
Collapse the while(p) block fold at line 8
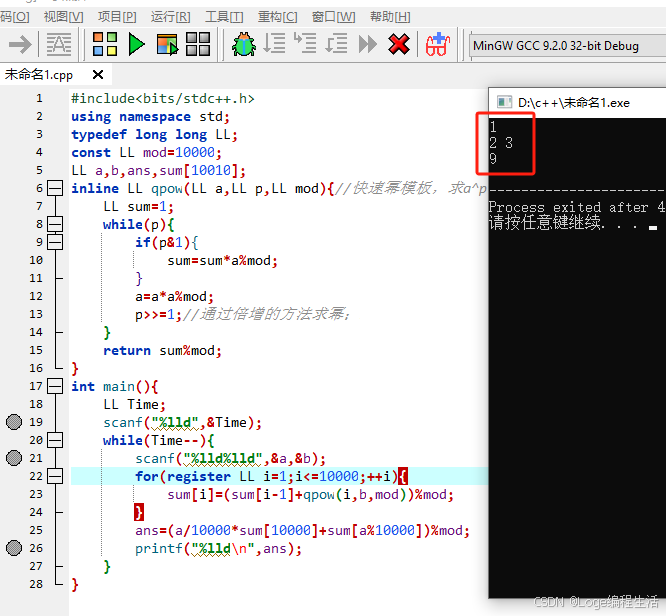point(55,224)
